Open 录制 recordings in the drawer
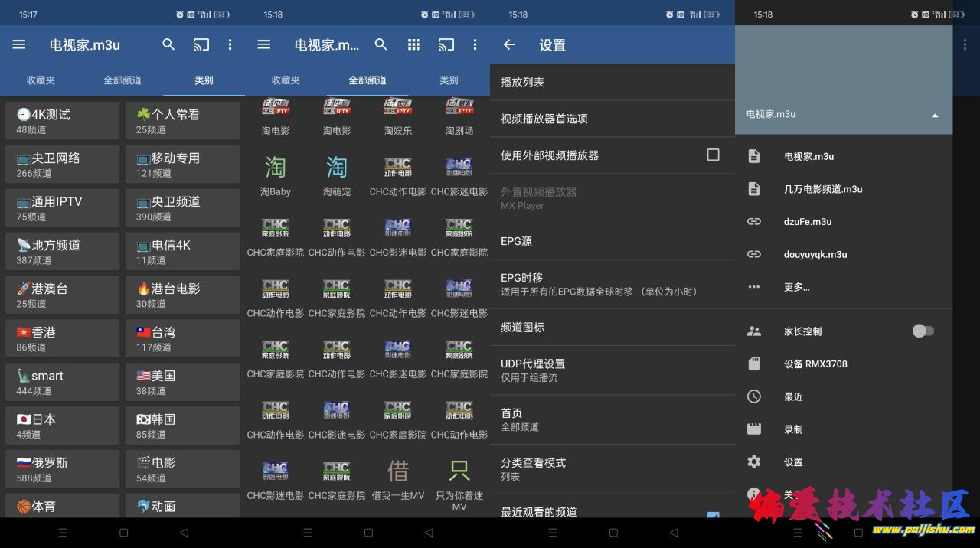Image resolution: width=980 pixels, height=548 pixels. 793,429
